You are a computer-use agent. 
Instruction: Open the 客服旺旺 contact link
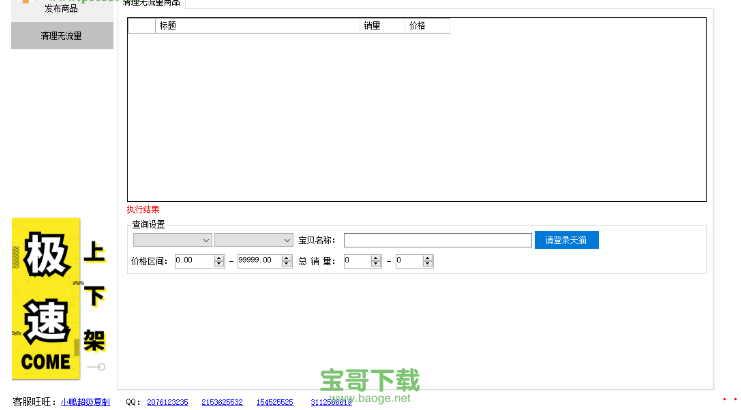click(85, 402)
